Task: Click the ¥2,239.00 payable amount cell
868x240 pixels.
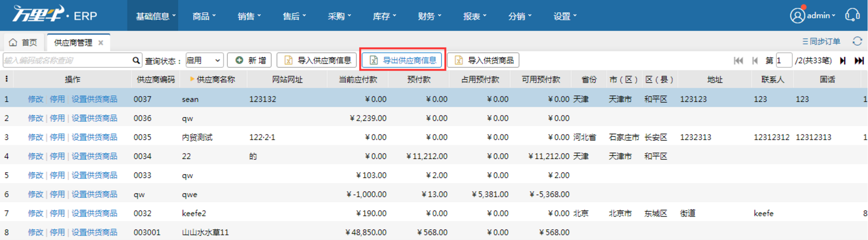Action: [368, 118]
